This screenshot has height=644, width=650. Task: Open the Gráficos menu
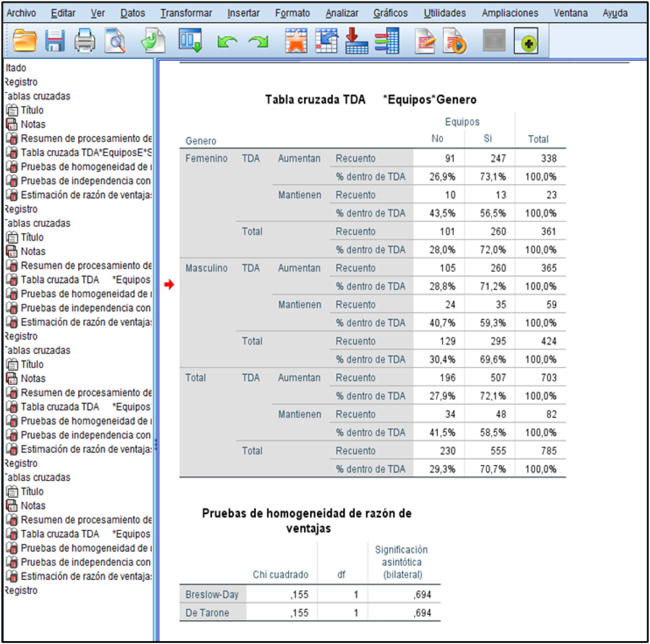390,13
